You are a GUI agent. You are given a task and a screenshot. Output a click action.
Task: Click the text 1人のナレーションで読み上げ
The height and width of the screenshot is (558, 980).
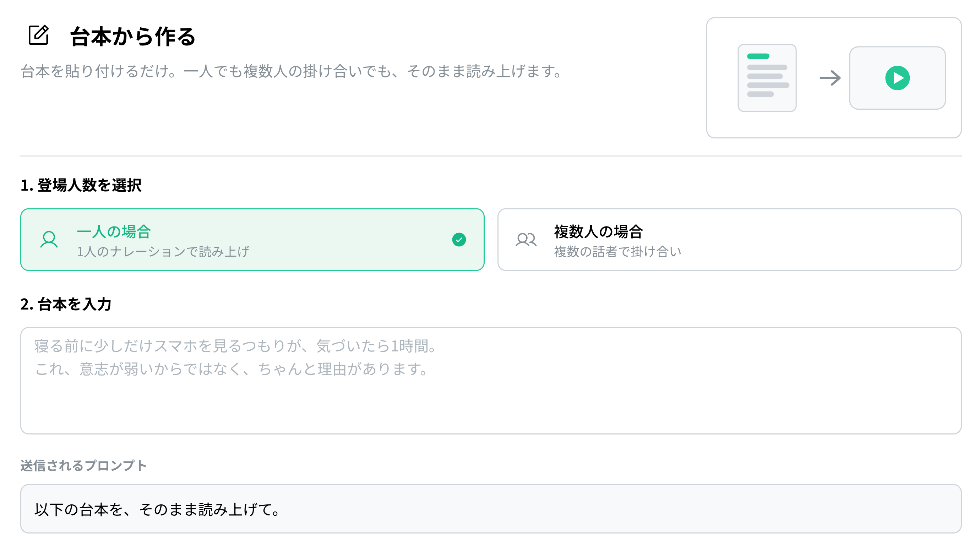tap(163, 252)
